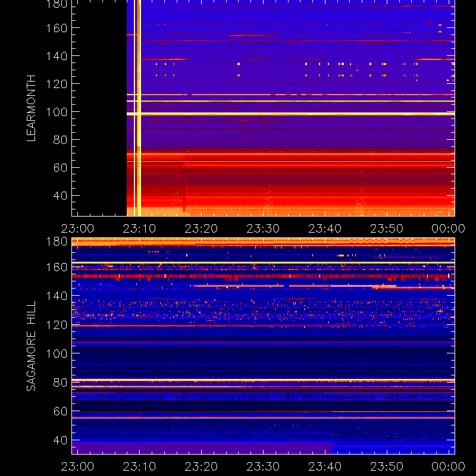Image resolution: width=476 pixels, height=476 pixels.
Task: Select the 60 tick label on Learmonth plot
Action: tap(60, 168)
